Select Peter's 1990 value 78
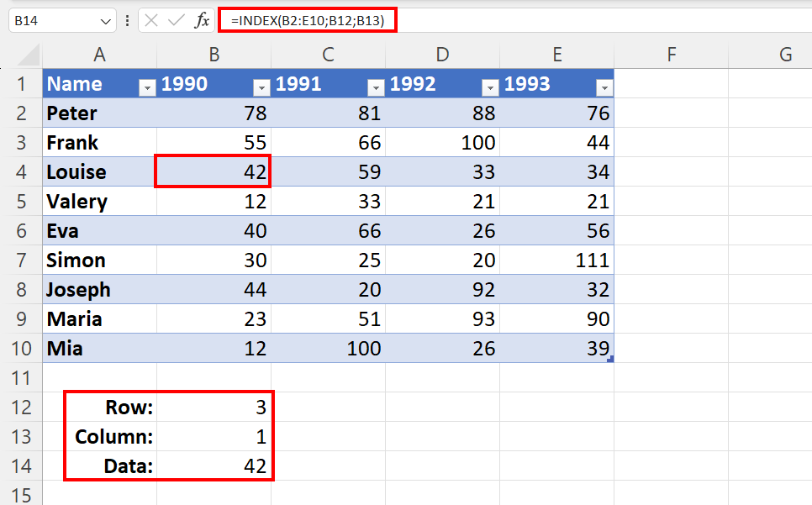The height and width of the screenshot is (505, 812). click(214, 113)
